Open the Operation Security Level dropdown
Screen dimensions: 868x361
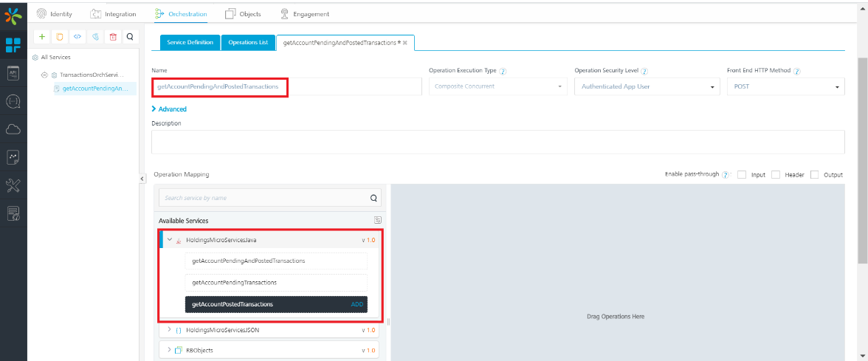tap(646, 86)
